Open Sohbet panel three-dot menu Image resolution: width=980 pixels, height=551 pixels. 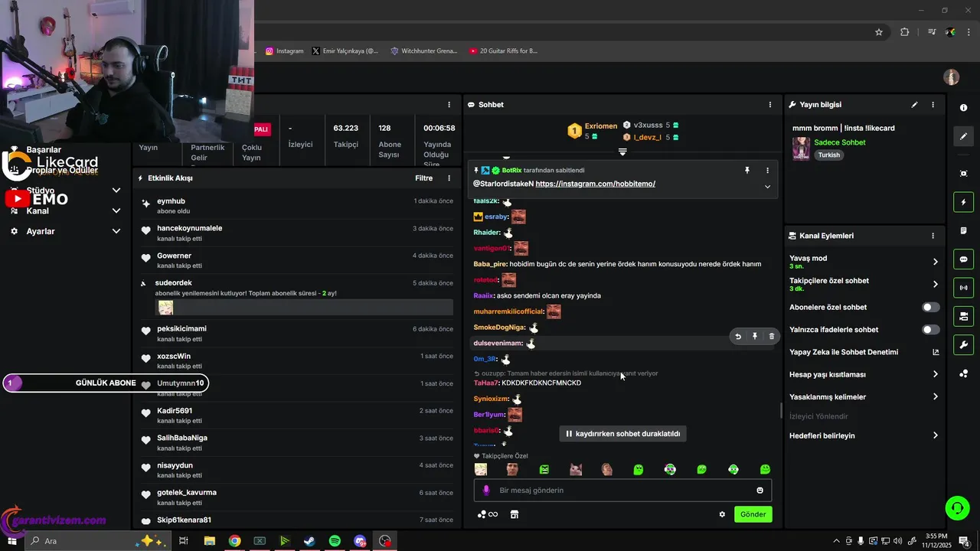770,105
